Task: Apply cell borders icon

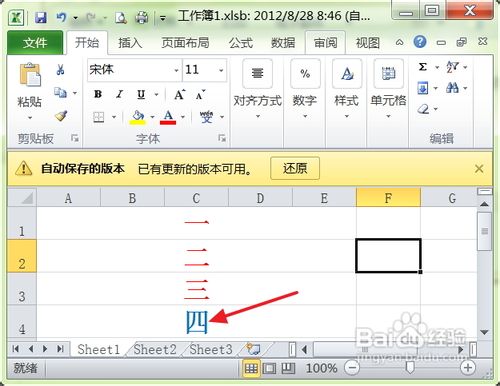Action: pos(99,117)
